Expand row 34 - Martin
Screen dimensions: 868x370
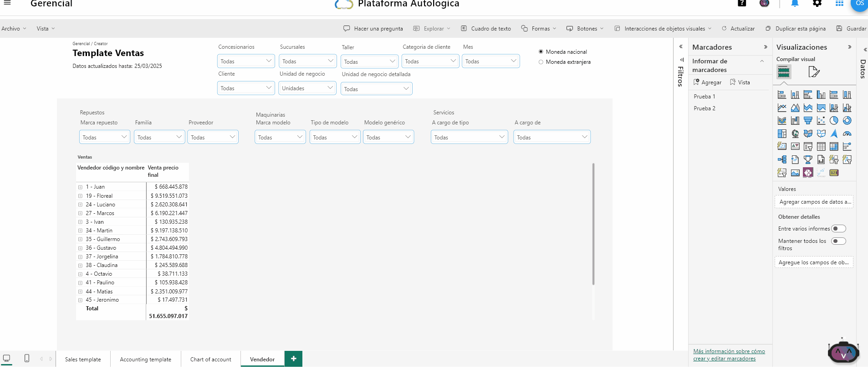[x=80, y=231]
